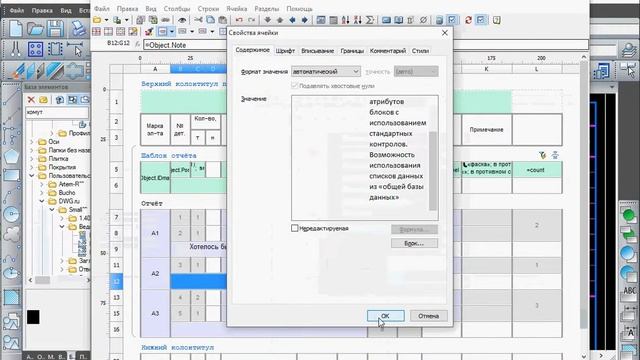This screenshot has height=360, width=640.
Task: Click the open folder icon in table editor
Action: (97, 20)
